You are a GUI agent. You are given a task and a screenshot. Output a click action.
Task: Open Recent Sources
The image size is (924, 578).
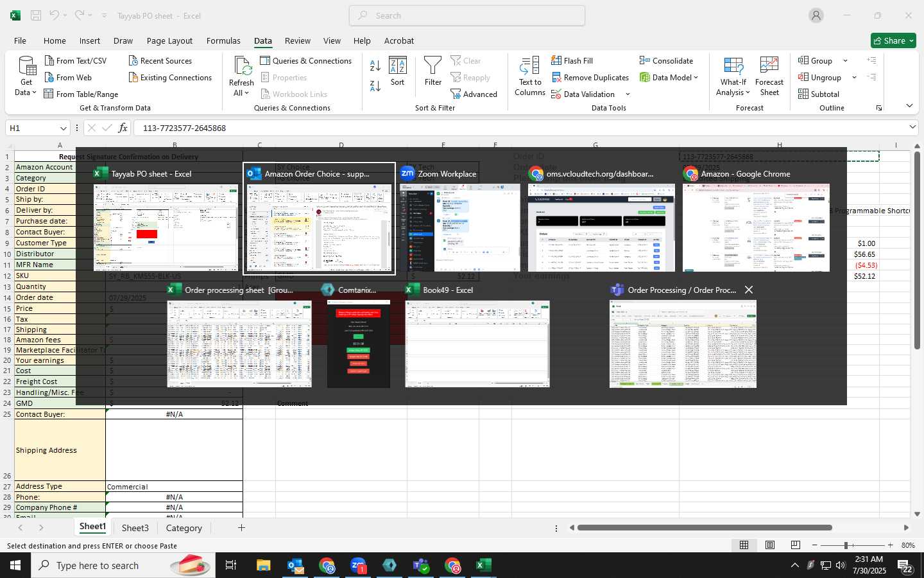(160, 60)
